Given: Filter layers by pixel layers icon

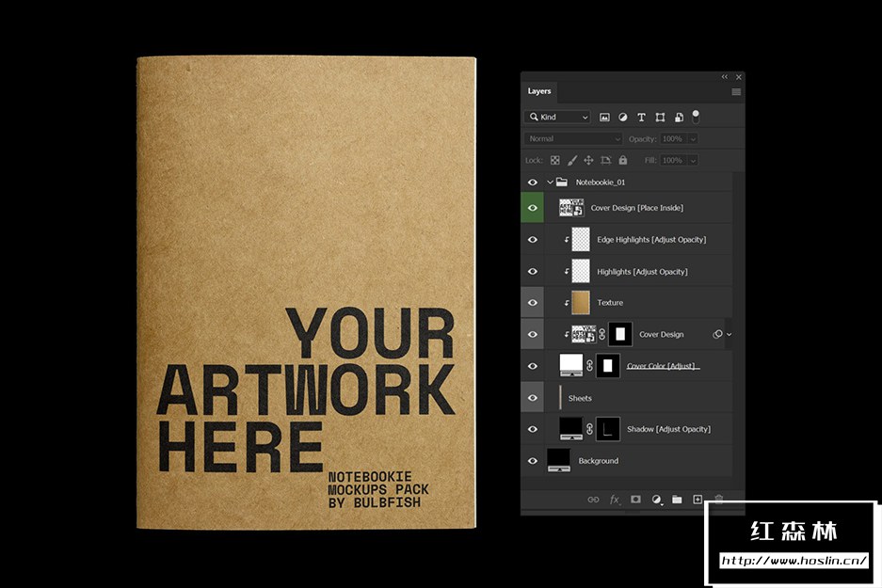Looking at the screenshot, I should coord(604,117).
